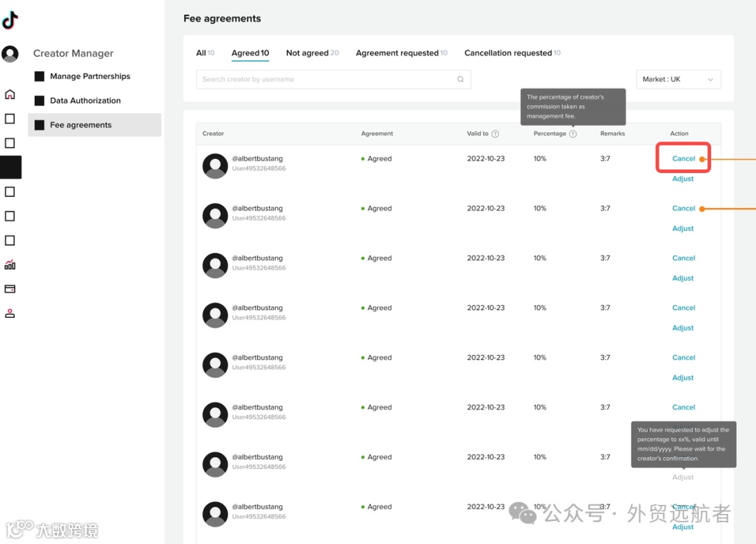Click the Percentage help icon
This screenshot has height=544, width=756.
click(573, 134)
